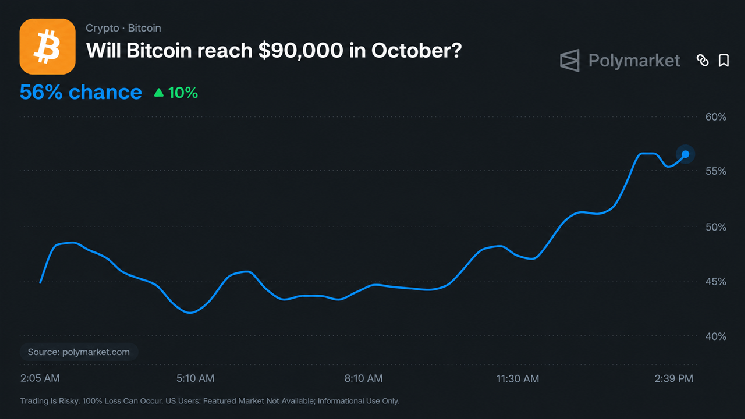Screen dimensions: 745x419
Task: Copy market link via chain icon
Action: click(x=702, y=60)
